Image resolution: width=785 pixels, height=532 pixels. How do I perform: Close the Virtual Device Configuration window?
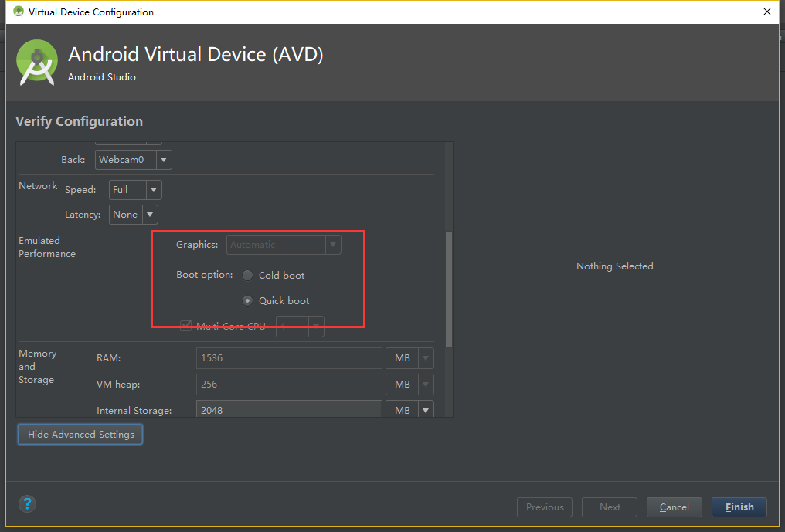click(x=767, y=12)
